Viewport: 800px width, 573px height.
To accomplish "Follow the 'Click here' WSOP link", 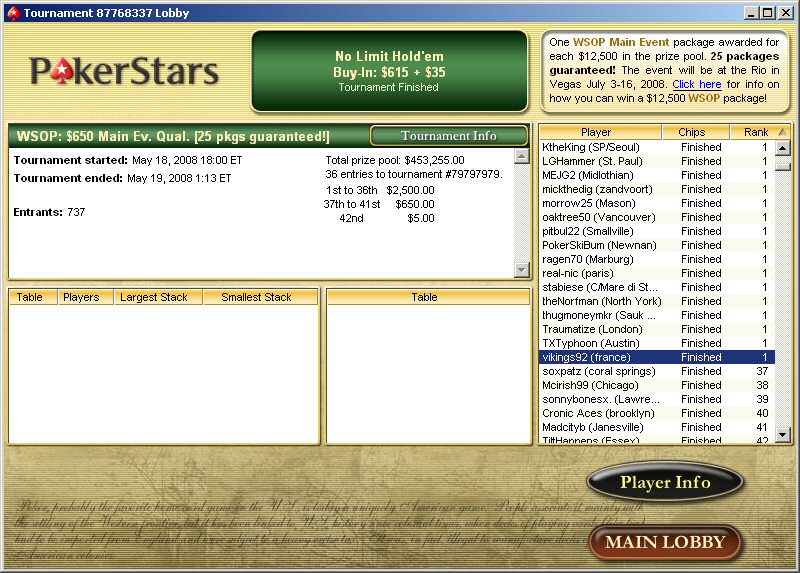I will click(x=696, y=84).
